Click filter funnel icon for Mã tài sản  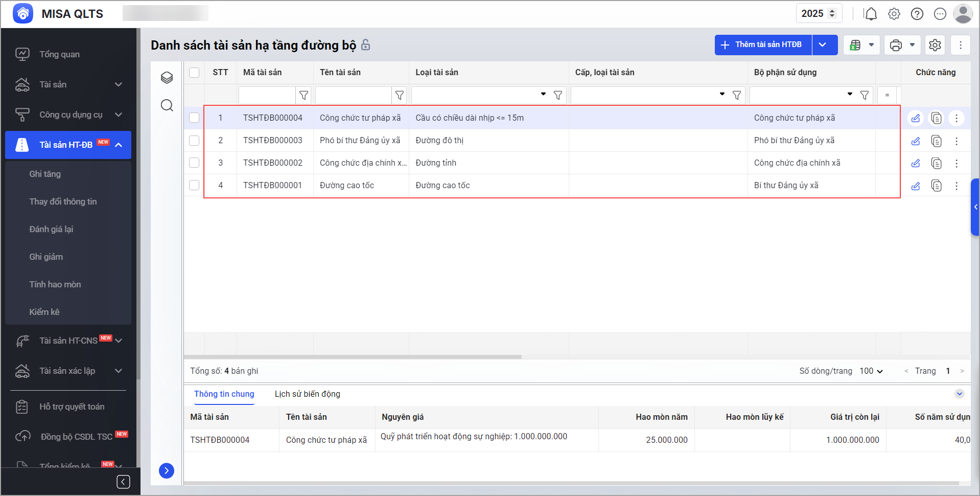[304, 95]
